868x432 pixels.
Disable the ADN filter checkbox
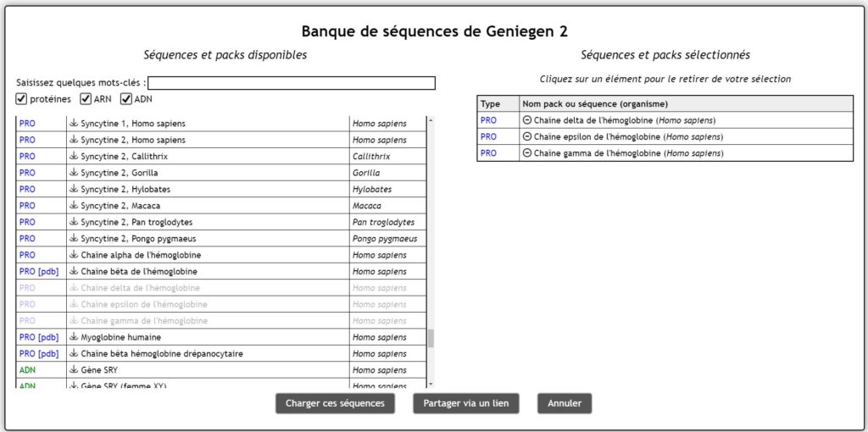pos(126,99)
